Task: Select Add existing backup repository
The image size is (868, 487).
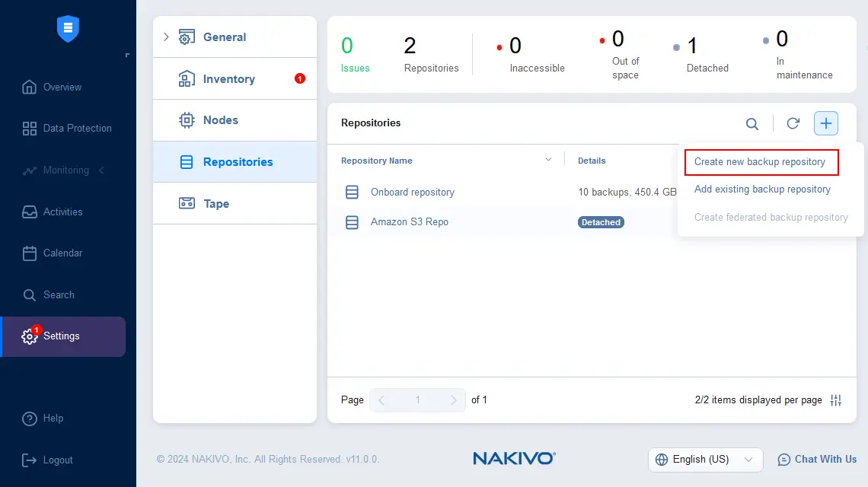Action: 762,189
